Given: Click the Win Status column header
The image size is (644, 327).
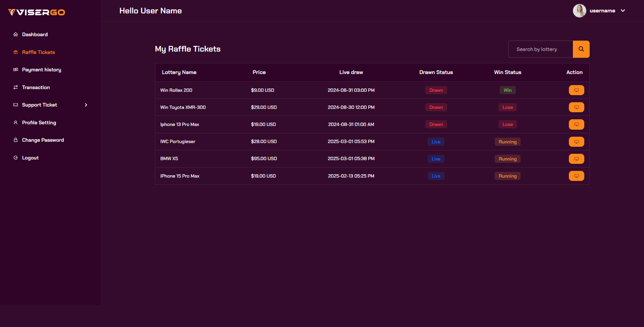Looking at the screenshot, I should coord(507,72).
